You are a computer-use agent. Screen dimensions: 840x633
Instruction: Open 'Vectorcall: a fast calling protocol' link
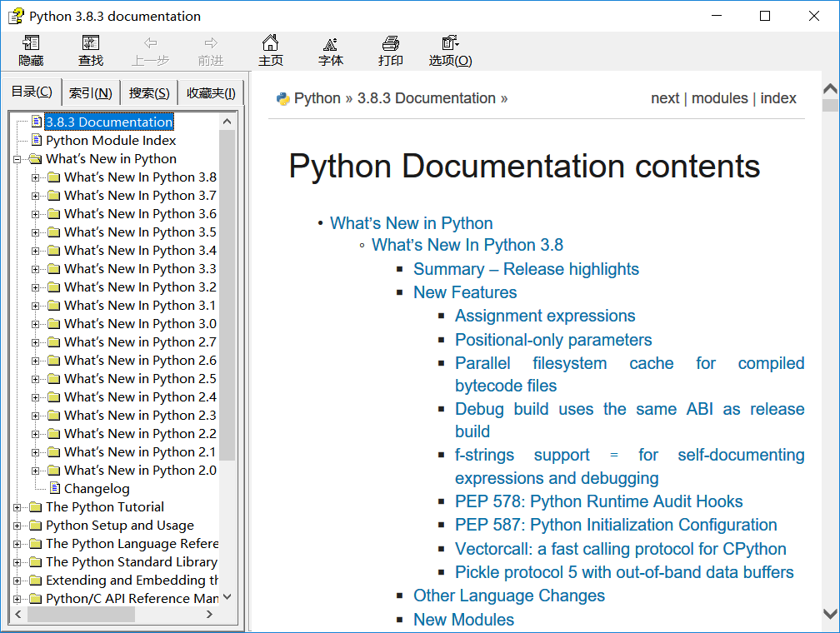(x=620, y=549)
